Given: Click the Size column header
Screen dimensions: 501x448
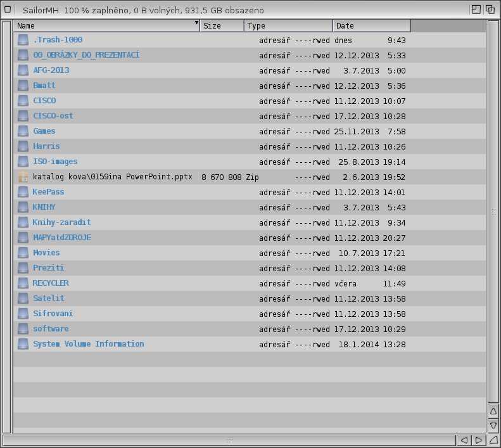Looking at the screenshot, I should pyautogui.click(x=222, y=26).
